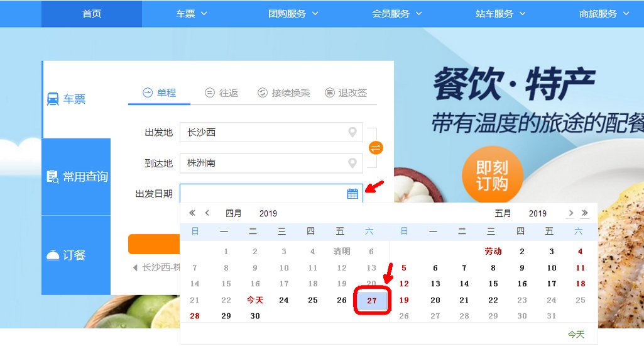
Task: Click 今天 link at calendar bottom
Action: click(x=576, y=334)
